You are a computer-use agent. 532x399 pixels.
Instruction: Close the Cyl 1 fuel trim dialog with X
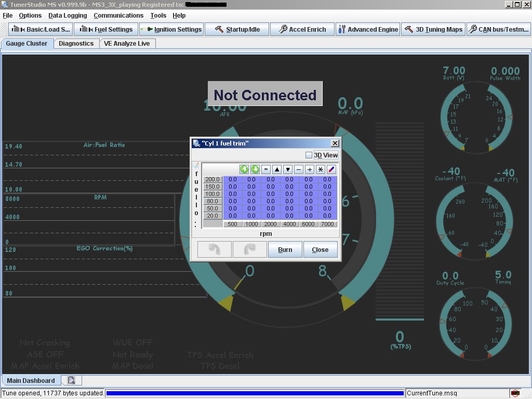[335, 143]
